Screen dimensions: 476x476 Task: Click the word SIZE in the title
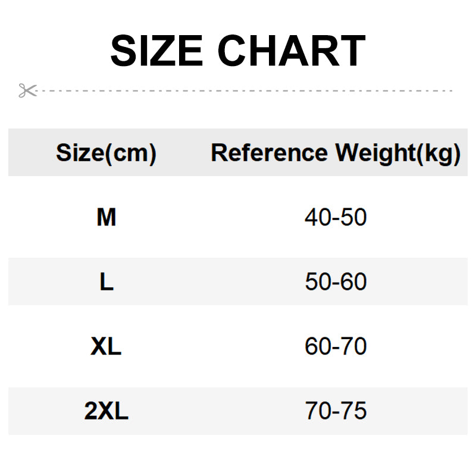[x=156, y=51]
